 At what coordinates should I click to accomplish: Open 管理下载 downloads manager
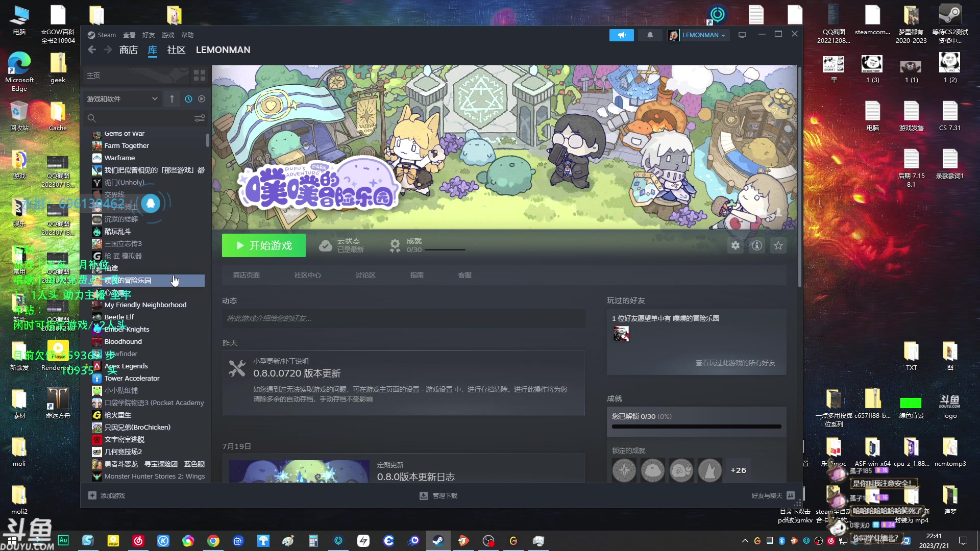pos(438,495)
